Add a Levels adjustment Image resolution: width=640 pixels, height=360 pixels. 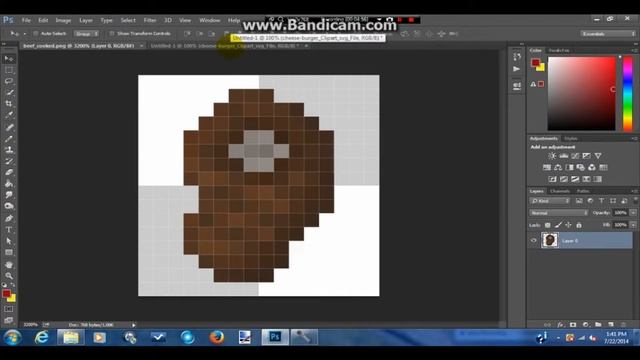[564, 156]
